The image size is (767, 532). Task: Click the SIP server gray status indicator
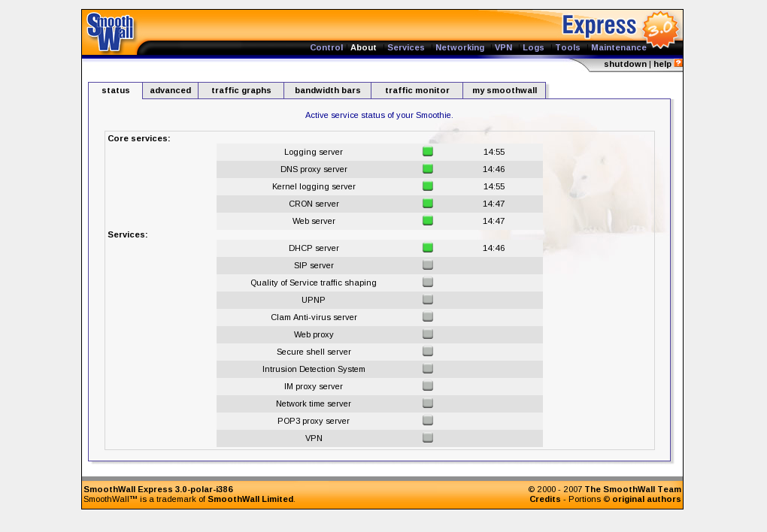point(428,265)
